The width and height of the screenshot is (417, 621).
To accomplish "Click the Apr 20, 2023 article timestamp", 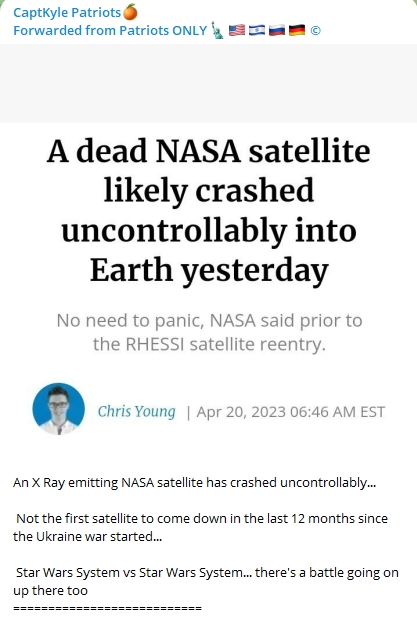I will tap(291, 412).
